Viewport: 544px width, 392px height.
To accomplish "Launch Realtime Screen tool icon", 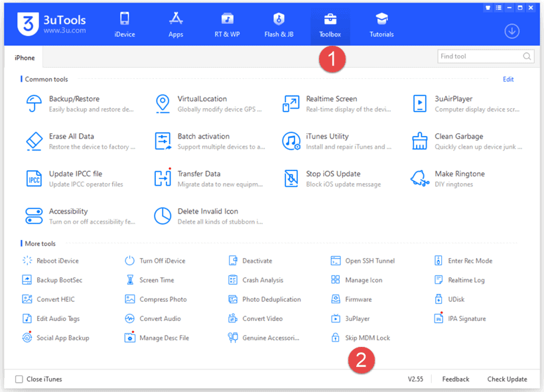I will 291,103.
